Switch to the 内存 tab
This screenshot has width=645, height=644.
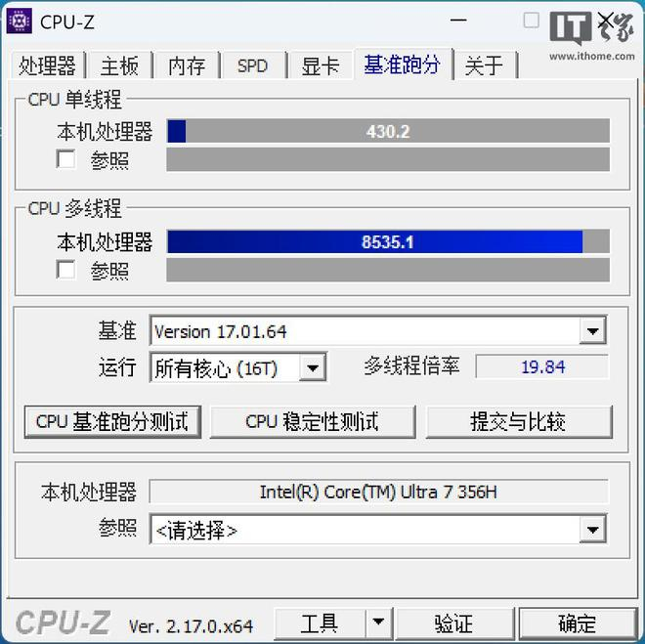tap(187, 65)
